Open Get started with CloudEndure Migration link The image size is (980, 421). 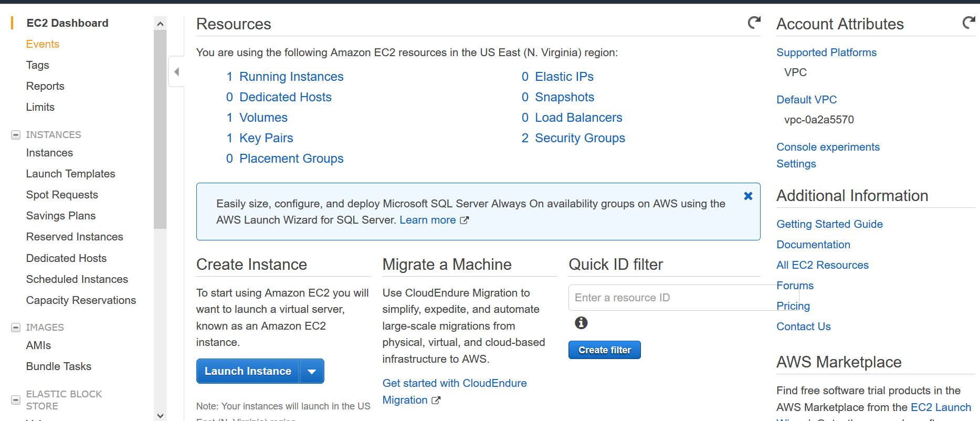coord(455,392)
